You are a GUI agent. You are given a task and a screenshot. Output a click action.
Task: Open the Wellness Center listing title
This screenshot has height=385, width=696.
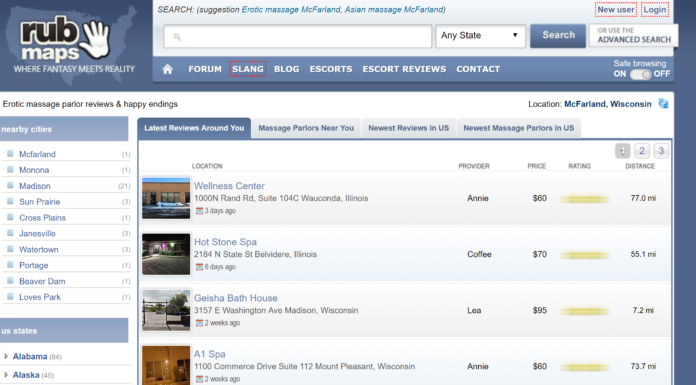click(x=229, y=186)
